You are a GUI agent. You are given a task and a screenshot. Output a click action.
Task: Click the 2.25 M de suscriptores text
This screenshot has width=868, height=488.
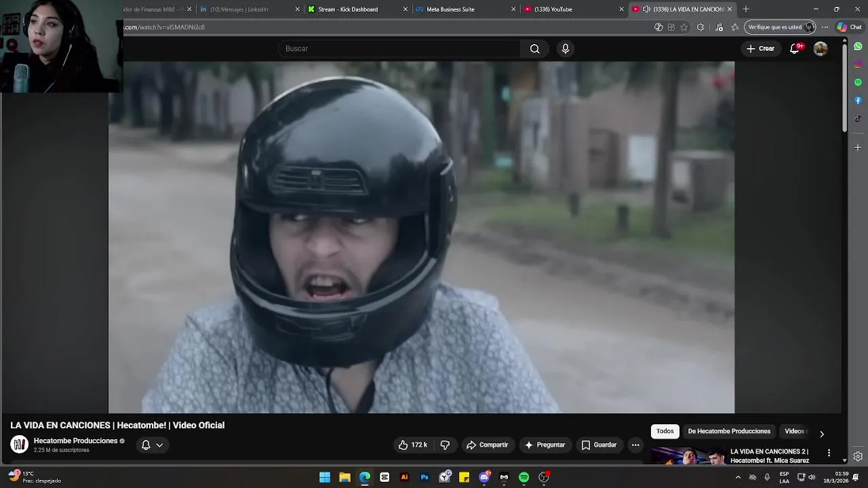tap(62, 450)
